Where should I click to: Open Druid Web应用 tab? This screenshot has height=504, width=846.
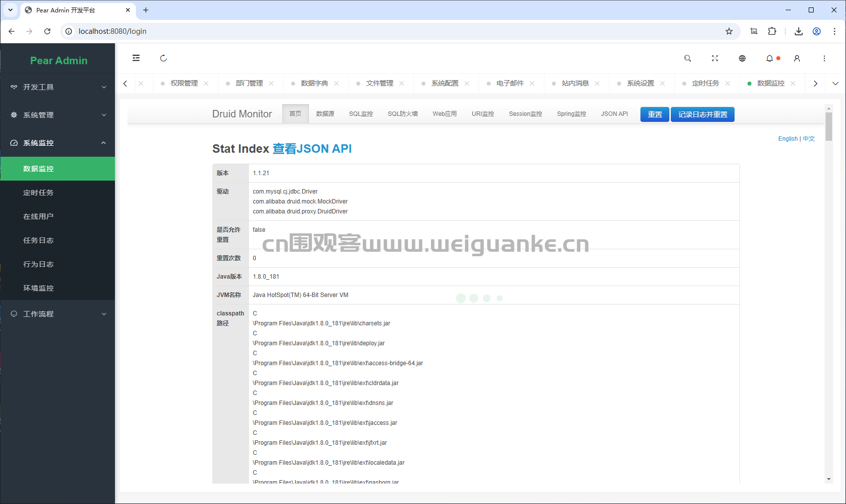pos(444,114)
